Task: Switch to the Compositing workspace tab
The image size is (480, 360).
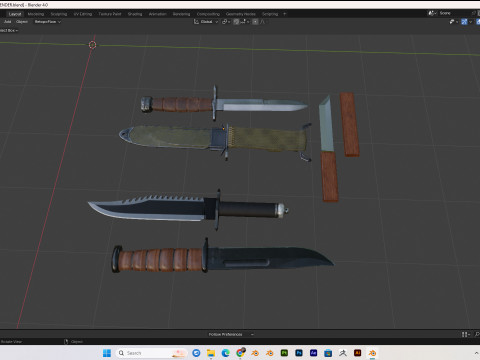Action: point(208,14)
